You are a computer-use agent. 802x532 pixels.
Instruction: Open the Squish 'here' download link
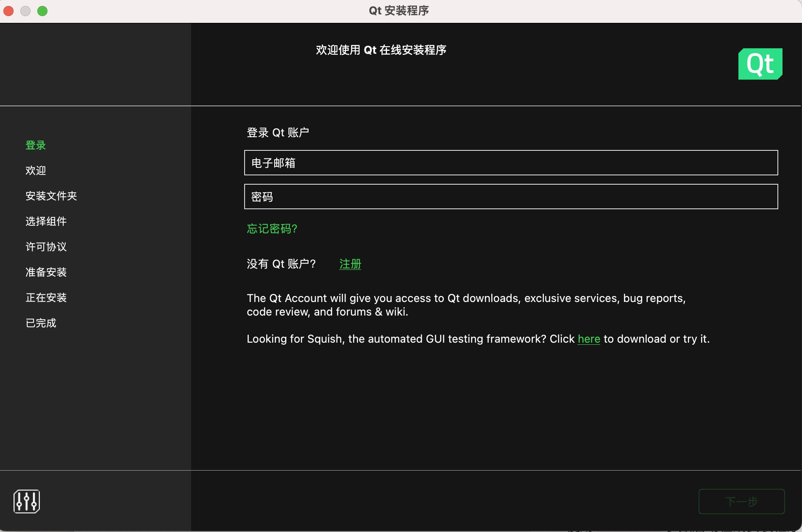(x=589, y=339)
